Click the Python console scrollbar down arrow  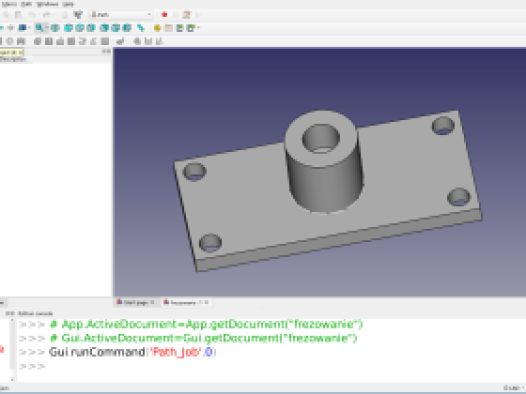click(x=12, y=380)
